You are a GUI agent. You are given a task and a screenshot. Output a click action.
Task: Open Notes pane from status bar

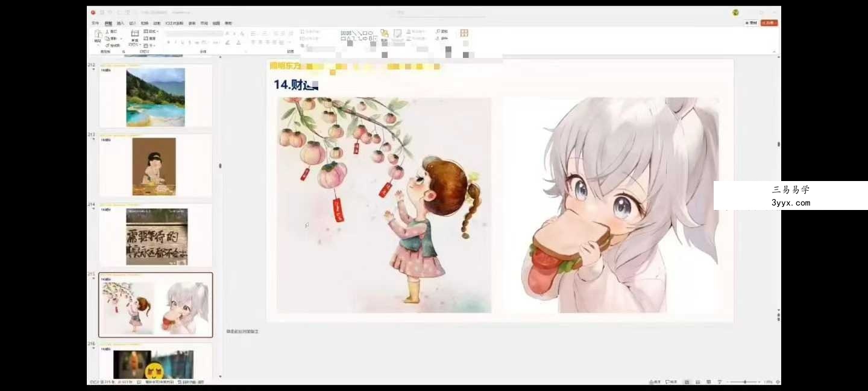tap(655, 382)
